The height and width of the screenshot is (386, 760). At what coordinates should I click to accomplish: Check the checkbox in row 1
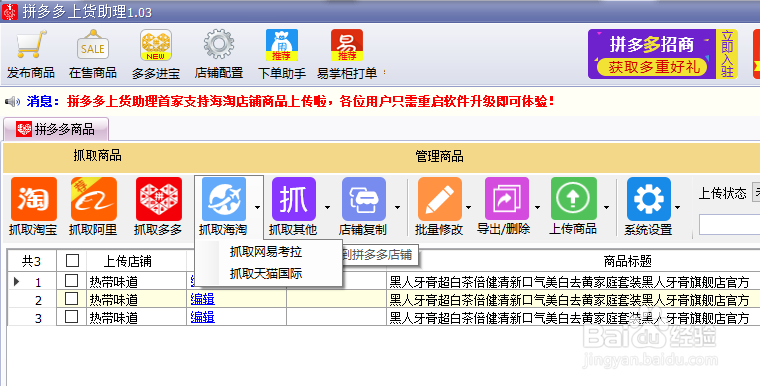click(x=72, y=281)
